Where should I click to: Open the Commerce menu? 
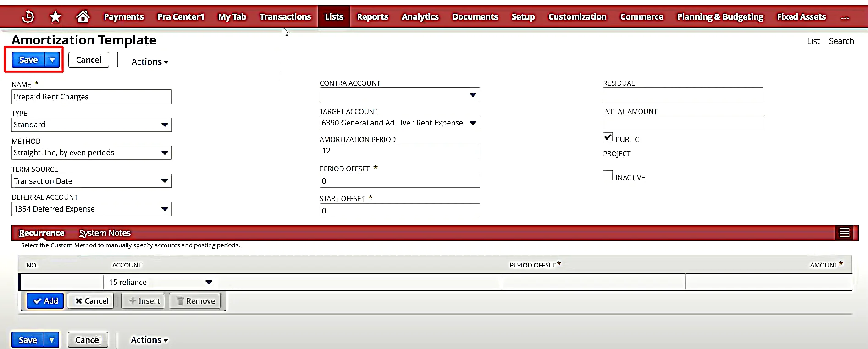pos(641,17)
